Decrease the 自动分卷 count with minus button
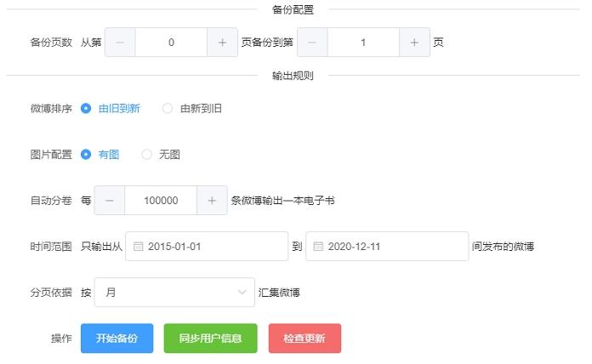 click(110, 201)
